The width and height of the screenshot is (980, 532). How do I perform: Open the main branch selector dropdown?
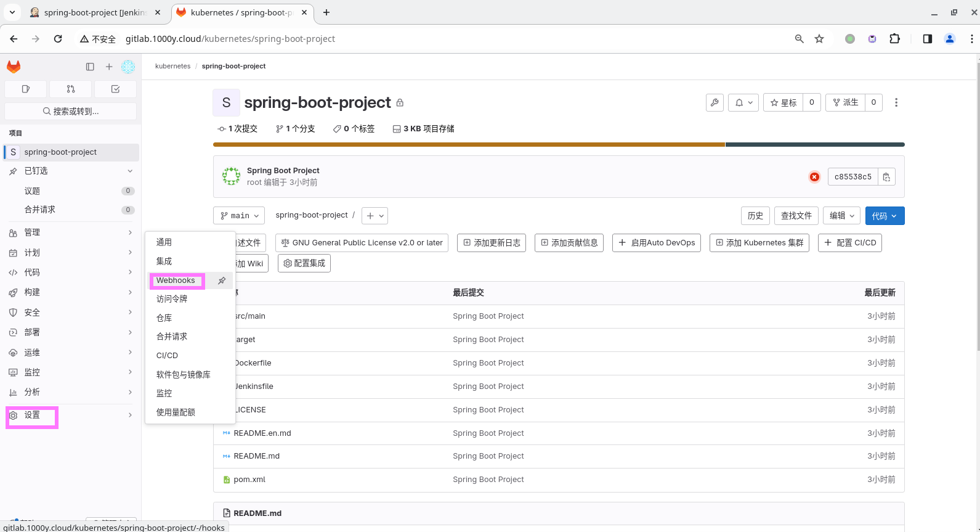click(x=239, y=216)
